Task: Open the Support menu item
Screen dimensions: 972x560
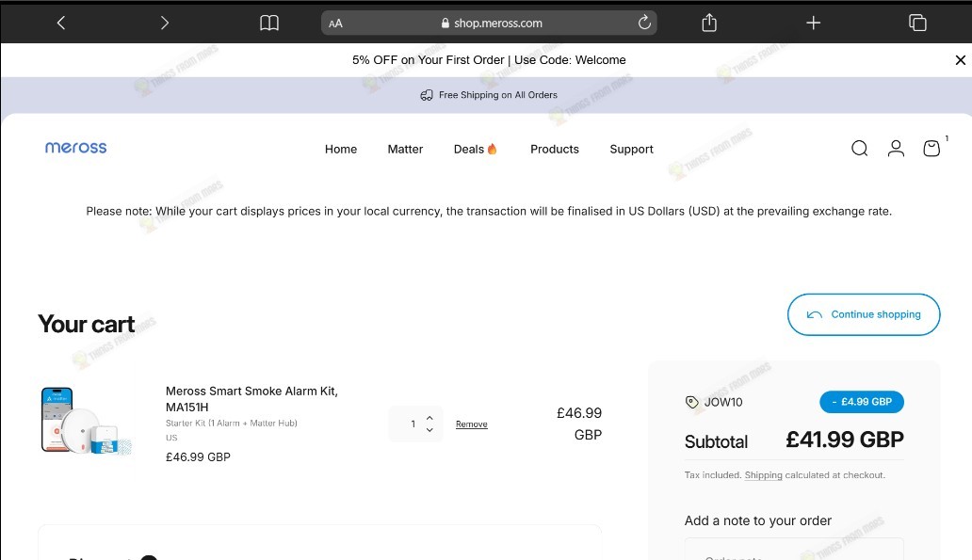Action: point(632,150)
